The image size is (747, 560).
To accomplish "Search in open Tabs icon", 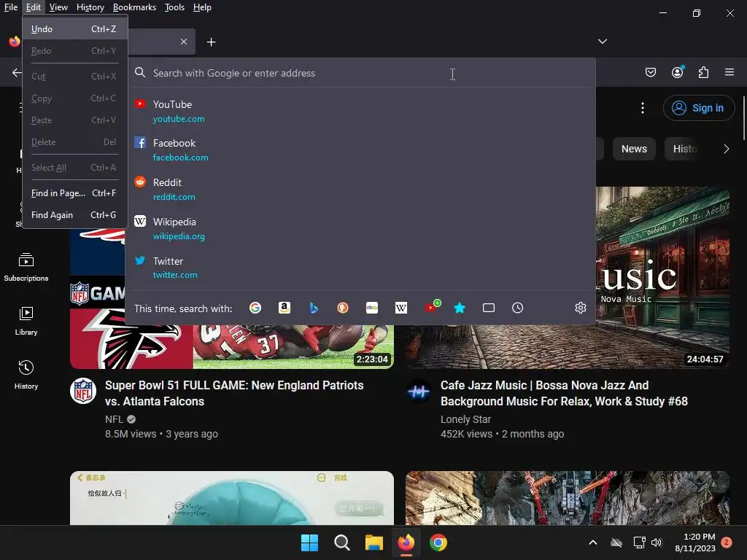I will pos(489,308).
